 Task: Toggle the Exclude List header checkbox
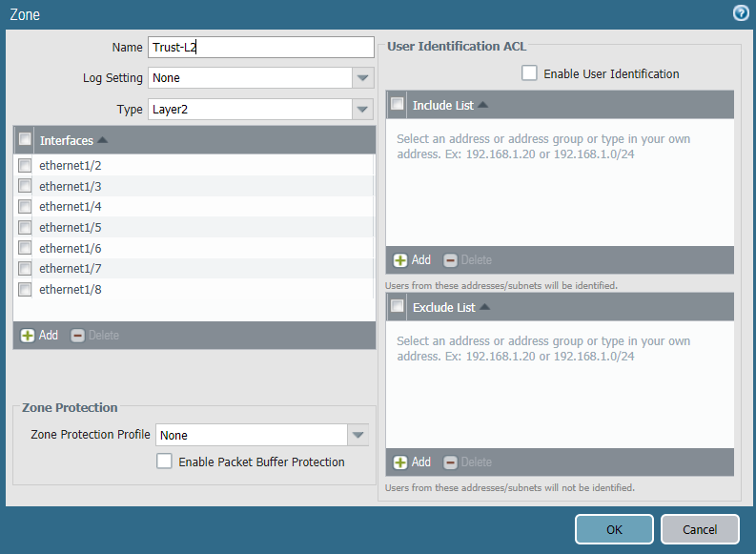click(x=398, y=306)
